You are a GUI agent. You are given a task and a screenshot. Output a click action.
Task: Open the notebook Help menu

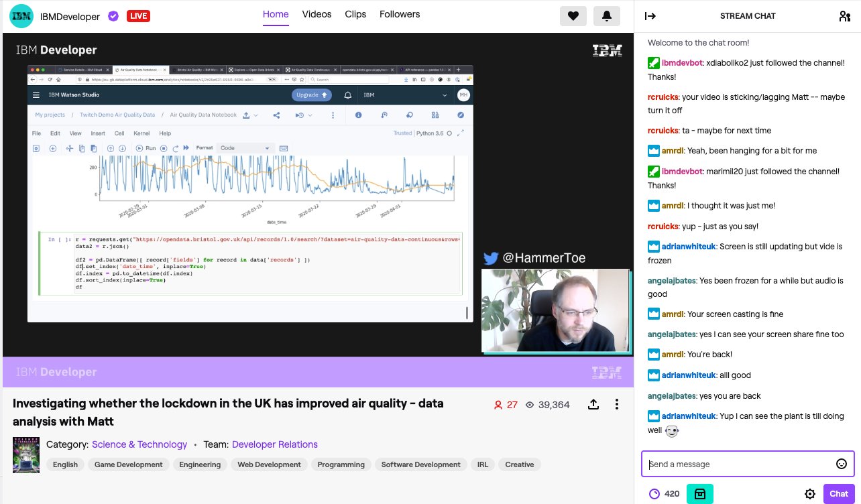point(165,133)
